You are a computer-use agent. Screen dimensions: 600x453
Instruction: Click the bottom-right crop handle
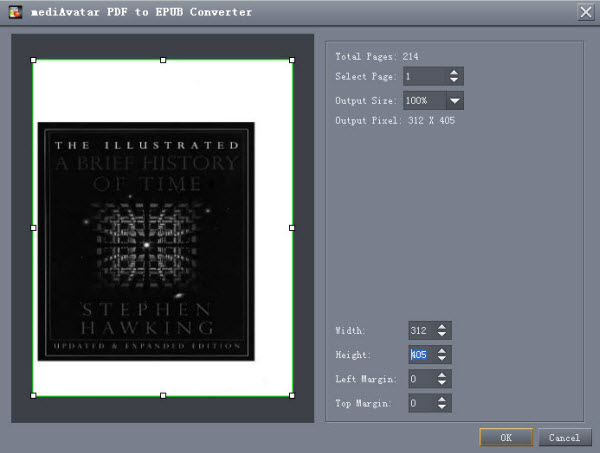point(292,396)
